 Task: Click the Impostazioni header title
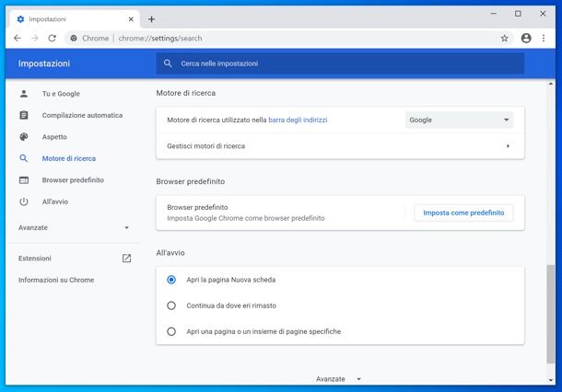click(44, 63)
